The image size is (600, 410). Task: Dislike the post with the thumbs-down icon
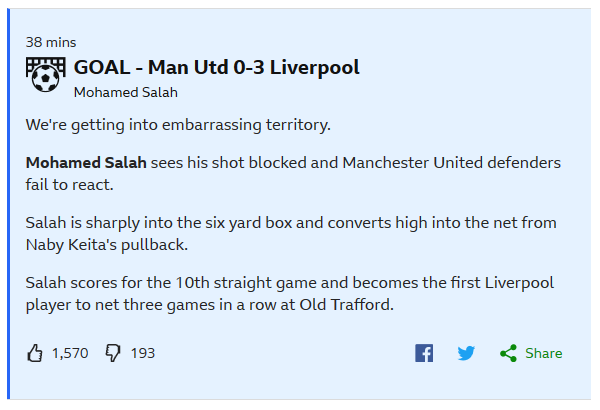(113, 353)
